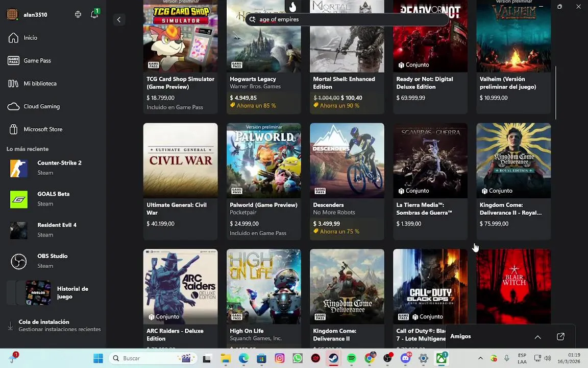Go back using the left chevron button

(119, 19)
